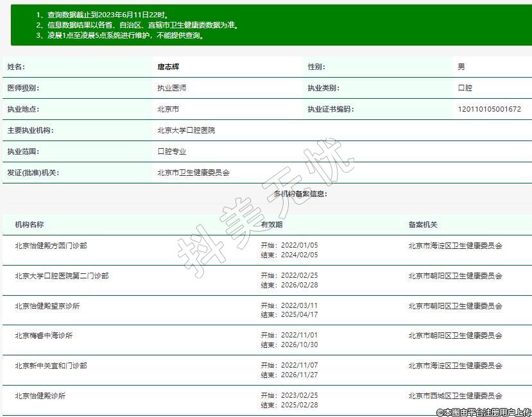This screenshot has height=417, width=532.
Task: Click the 有效期 column header
Action: (x=271, y=225)
